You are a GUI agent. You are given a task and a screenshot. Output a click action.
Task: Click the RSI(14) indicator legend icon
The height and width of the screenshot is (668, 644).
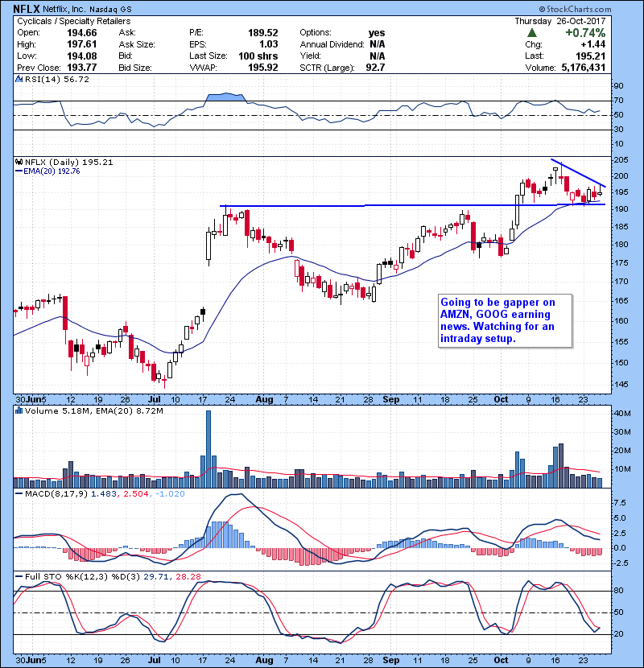tap(19, 79)
